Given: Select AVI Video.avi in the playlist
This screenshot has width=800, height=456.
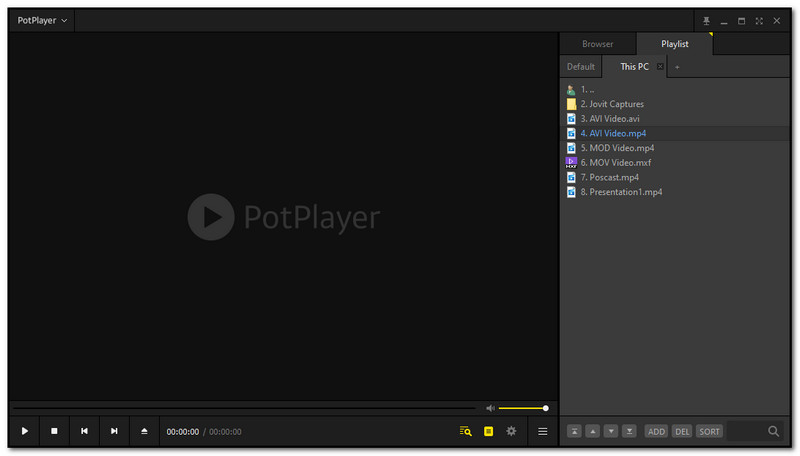Looking at the screenshot, I should click(x=675, y=119).
